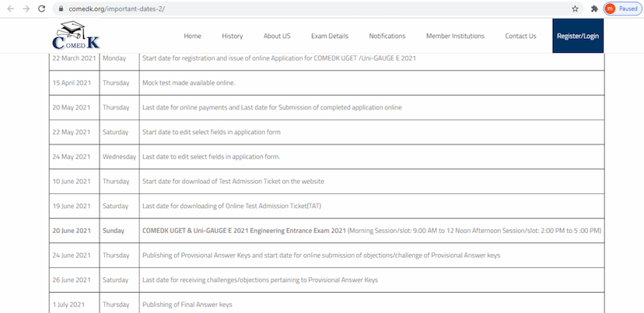Reload the page with refresh icon
This screenshot has width=644, height=313.
coord(42,9)
